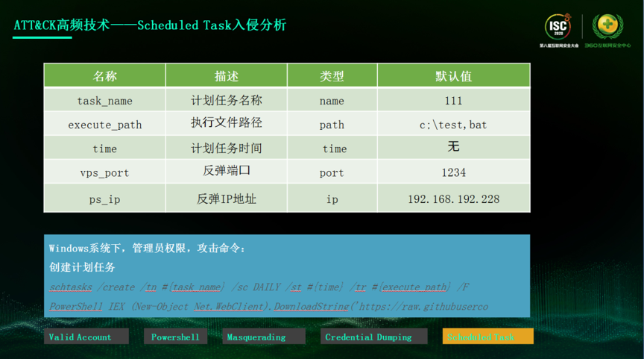644x359 pixels.
Task: Select the task_name cell
Action: click(x=105, y=100)
